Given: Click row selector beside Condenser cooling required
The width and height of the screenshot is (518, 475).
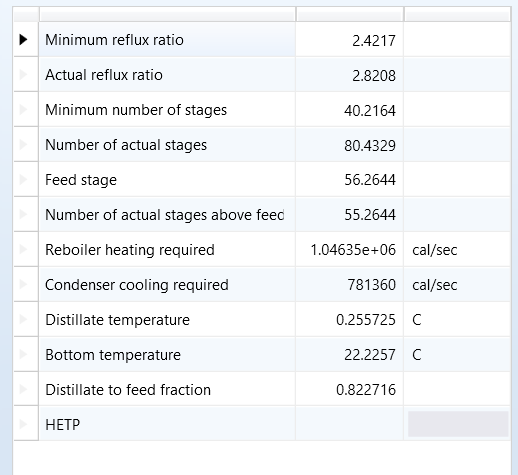Looking at the screenshot, I should (x=26, y=284).
